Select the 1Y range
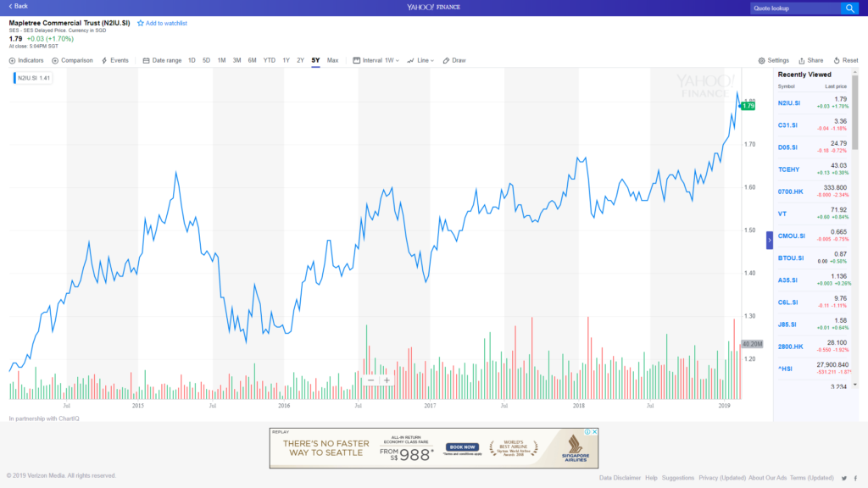The image size is (868, 488). (x=287, y=60)
